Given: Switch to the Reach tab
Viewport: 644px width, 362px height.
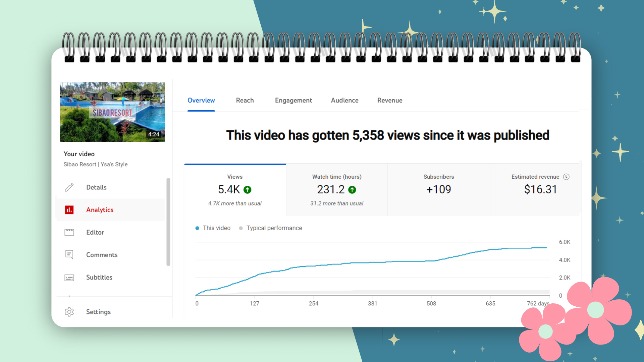Looking at the screenshot, I should click(x=245, y=100).
